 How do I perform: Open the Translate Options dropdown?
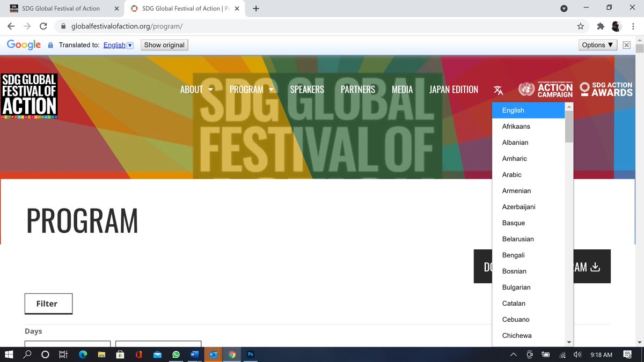click(598, 45)
